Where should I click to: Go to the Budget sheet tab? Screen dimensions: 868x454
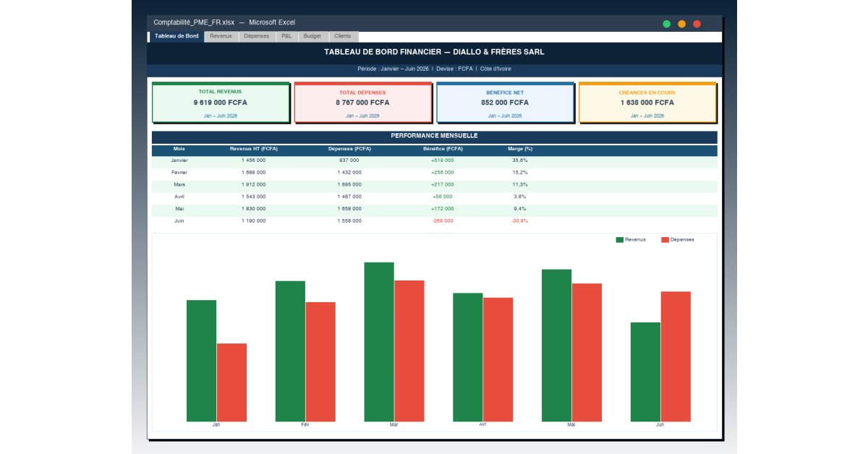312,36
